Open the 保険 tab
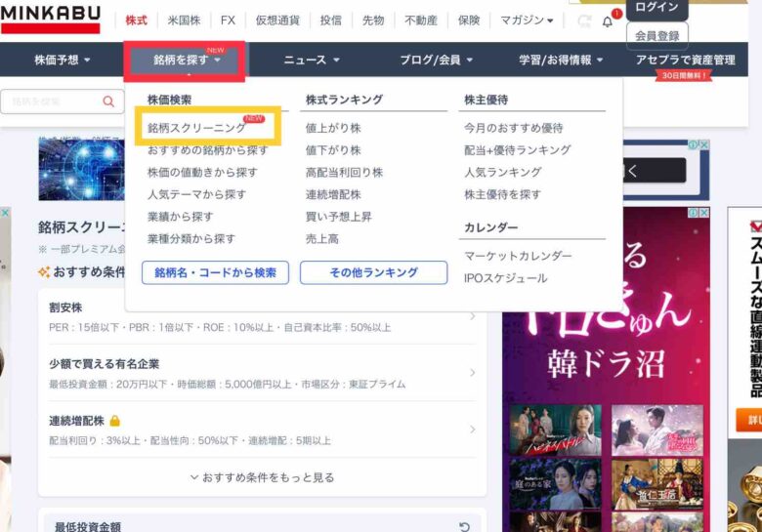 (x=469, y=20)
